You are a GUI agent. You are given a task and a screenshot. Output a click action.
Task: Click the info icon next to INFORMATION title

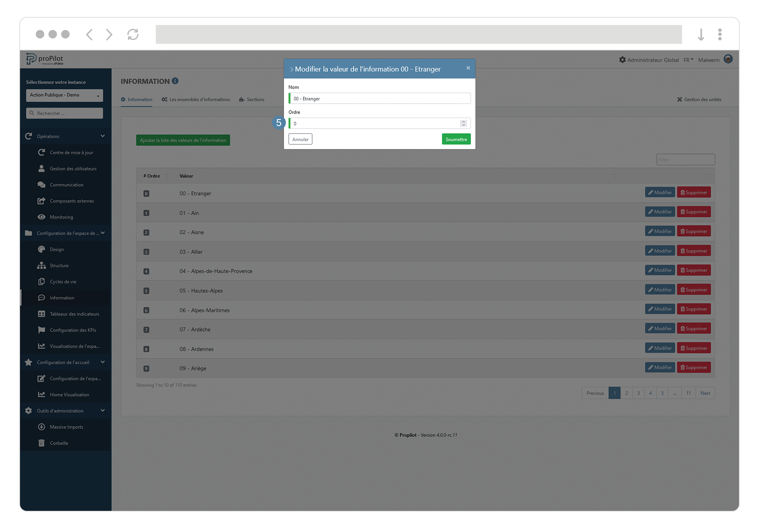coord(175,81)
